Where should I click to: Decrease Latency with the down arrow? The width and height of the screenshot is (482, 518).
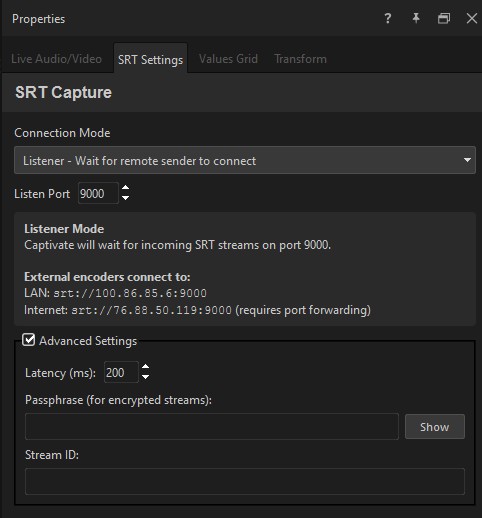click(x=145, y=377)
